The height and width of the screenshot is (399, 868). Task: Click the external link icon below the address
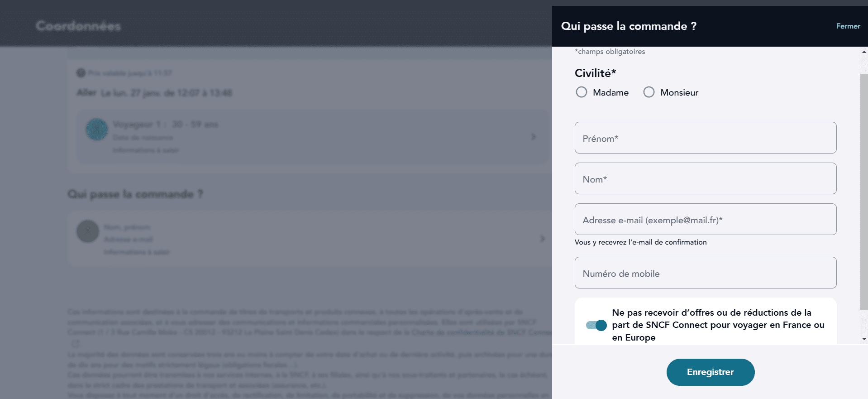[76, 344]
